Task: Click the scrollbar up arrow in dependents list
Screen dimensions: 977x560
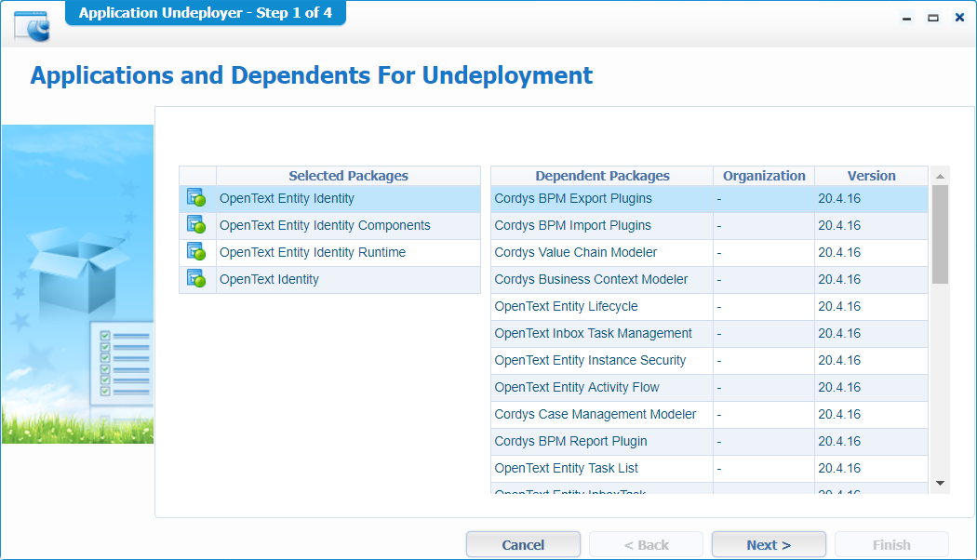Action: tap(940, 177)
